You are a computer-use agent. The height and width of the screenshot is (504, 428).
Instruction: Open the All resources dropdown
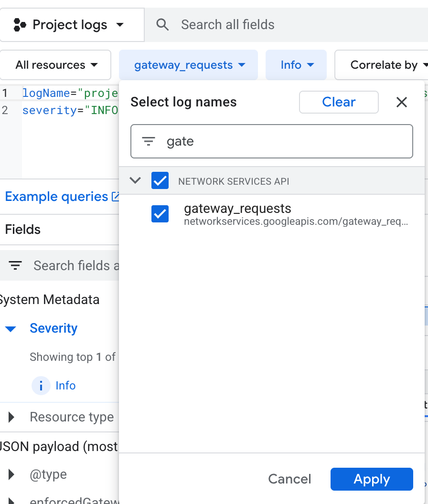pos(56,65)
